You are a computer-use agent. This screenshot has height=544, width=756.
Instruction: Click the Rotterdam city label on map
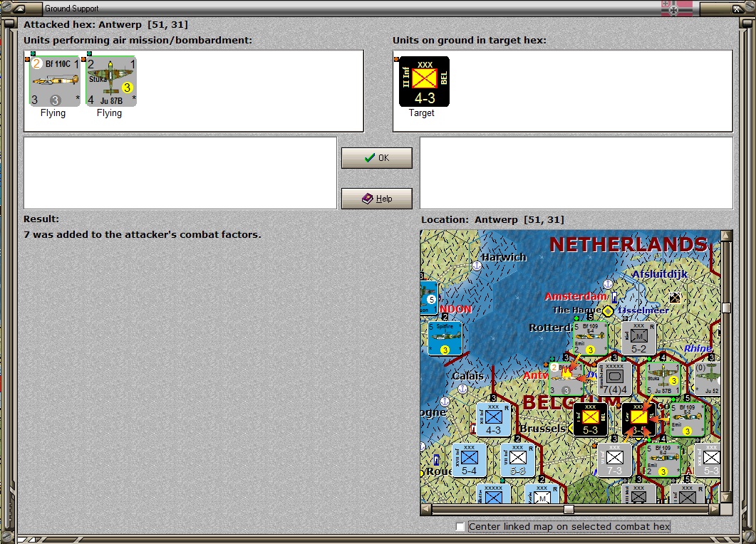[550, 328]
